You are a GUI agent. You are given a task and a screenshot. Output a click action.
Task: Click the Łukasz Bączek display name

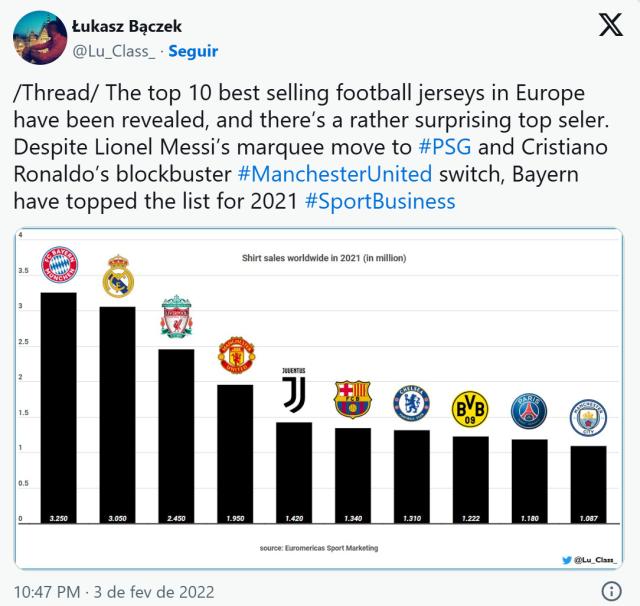[126, 26]
